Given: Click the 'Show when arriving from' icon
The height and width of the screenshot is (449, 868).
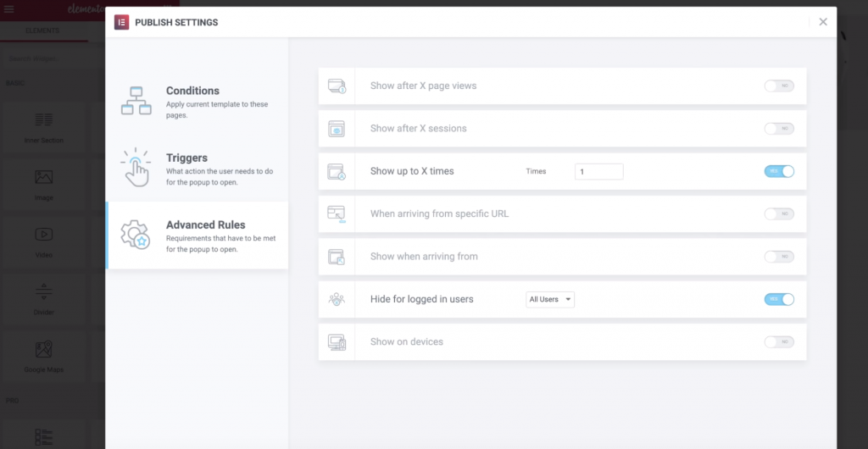Looking at the screenshot, I should pos(337,257).
